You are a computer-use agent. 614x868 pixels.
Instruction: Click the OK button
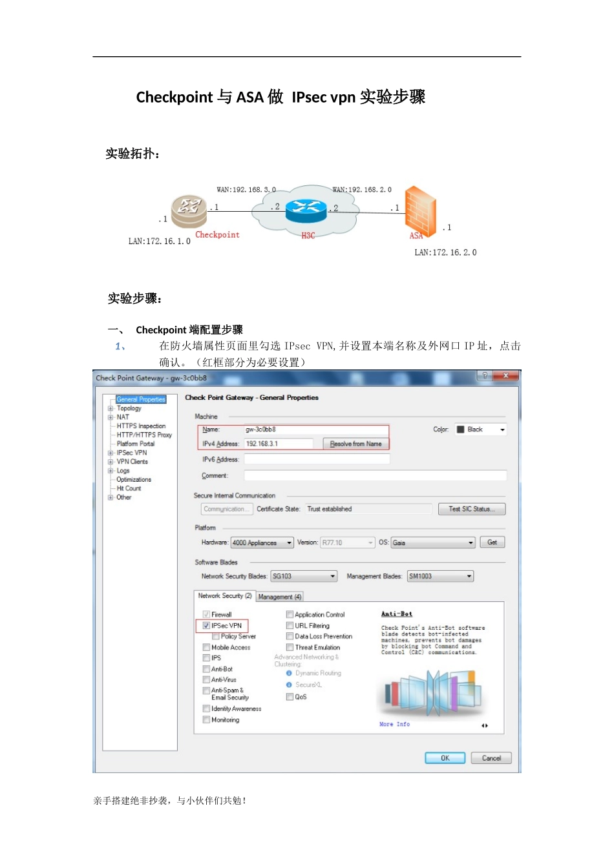445,758
